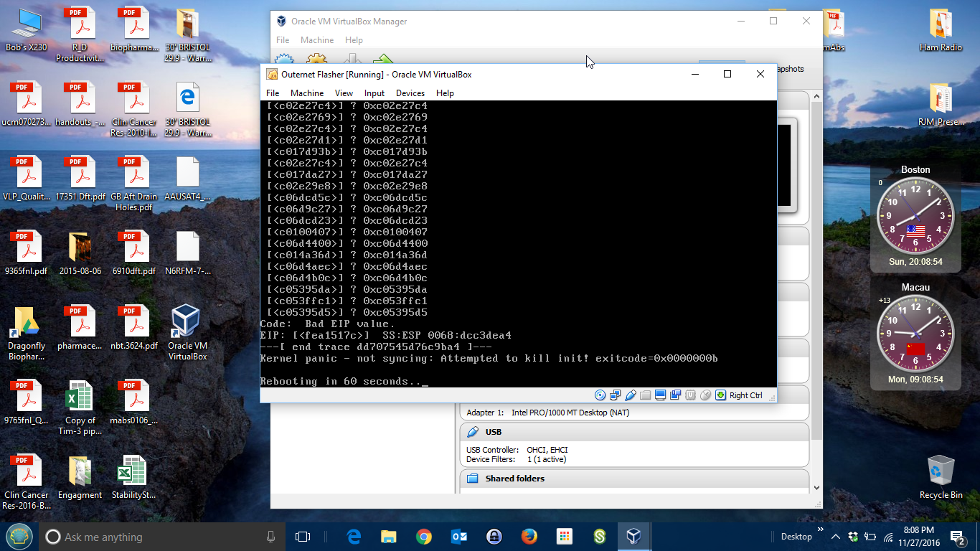Viewport: 980px width, 551px height.
Task: Open the Machine menu of Outernet Flasher
Action: [306, 93]
